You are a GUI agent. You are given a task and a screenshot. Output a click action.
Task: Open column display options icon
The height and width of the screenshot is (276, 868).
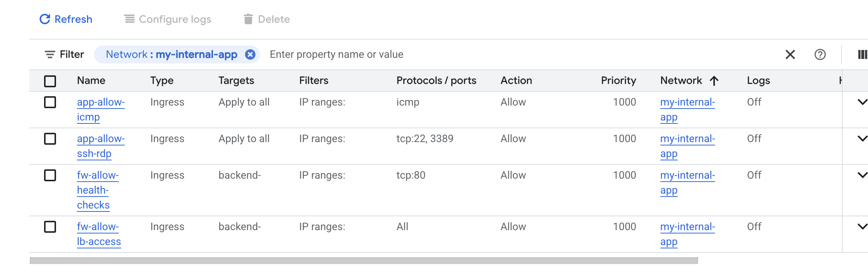click(862, 54)
